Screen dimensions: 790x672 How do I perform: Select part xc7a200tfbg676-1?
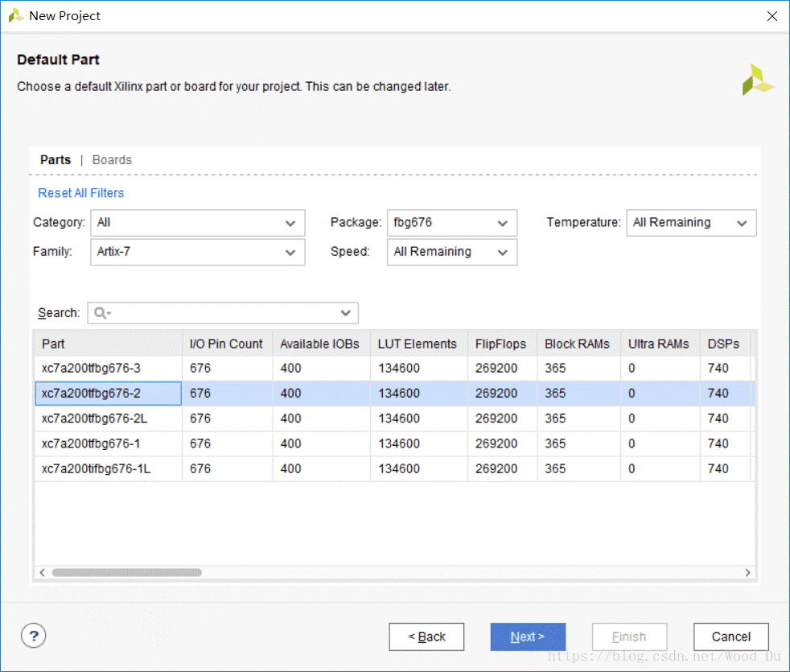click(394, 444)
